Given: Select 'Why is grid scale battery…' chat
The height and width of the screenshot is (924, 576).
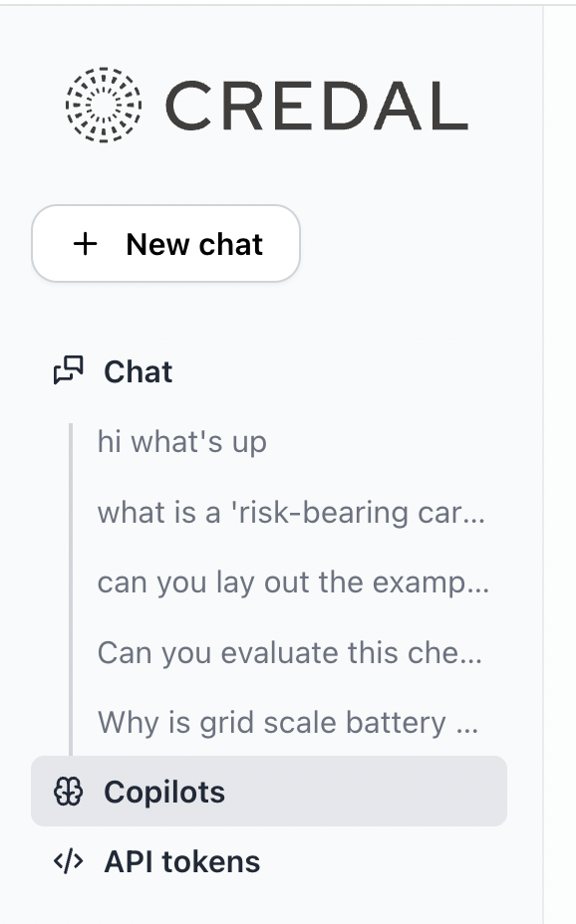Looking at the screenshot, I should (x=288, y=723).
